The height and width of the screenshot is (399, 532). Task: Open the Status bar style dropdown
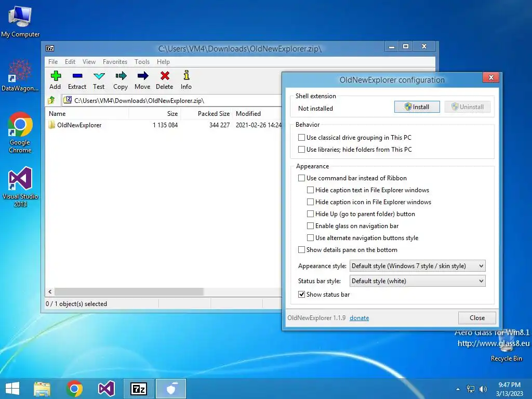(x=417, y=281)
